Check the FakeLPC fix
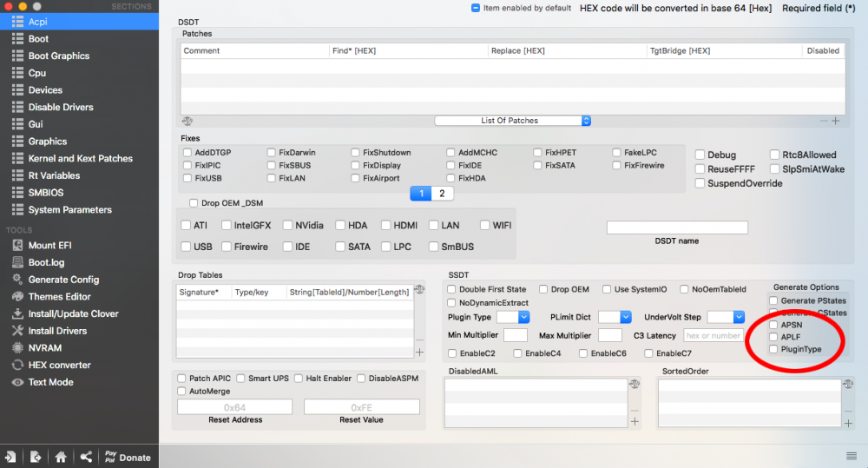Image resolution: width=868 pixels, height=468 pixels. [x=616, y=152]
